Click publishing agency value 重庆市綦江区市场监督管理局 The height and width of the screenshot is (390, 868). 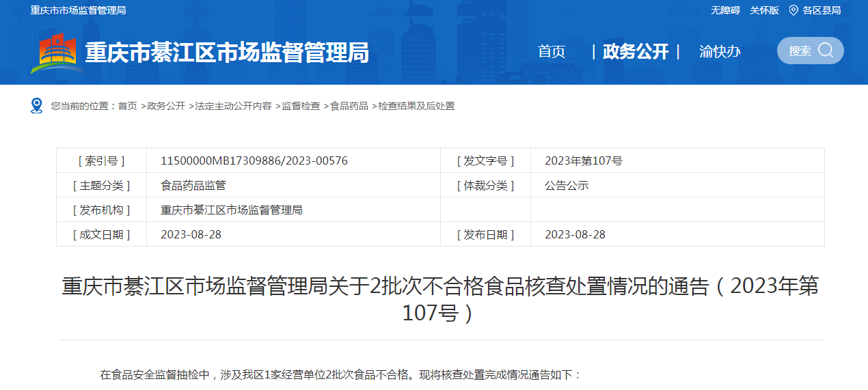[232, 210]
